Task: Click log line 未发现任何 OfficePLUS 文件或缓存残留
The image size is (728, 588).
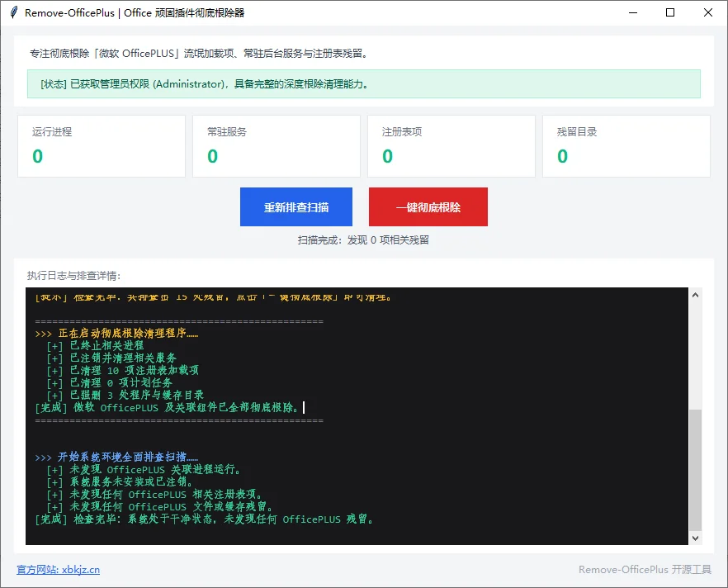Action: point(160,507)
